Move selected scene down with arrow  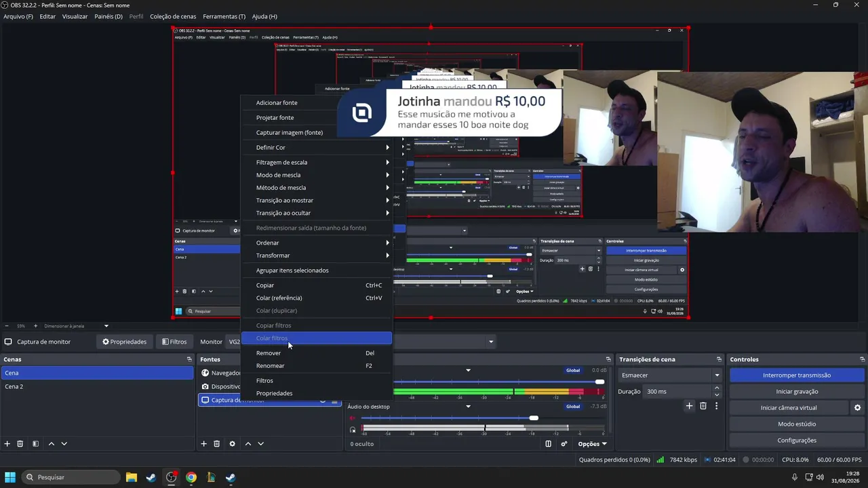click(x=64, y=444)
